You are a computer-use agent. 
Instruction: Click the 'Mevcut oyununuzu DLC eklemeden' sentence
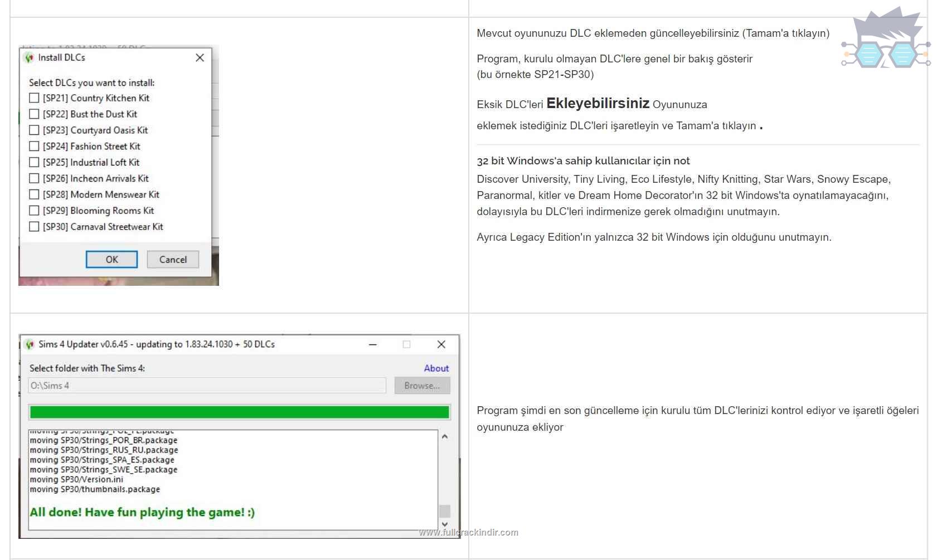tap(653, 33)
